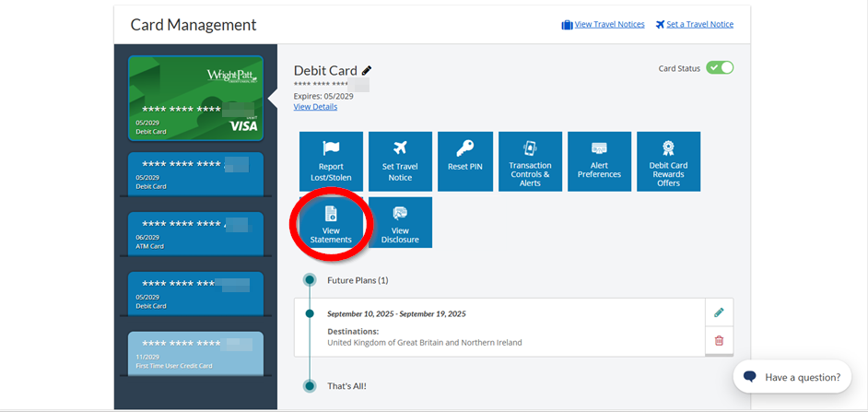Open Debit Card Rewards Offers tile

pyautogui.click(x=669, y=161)
